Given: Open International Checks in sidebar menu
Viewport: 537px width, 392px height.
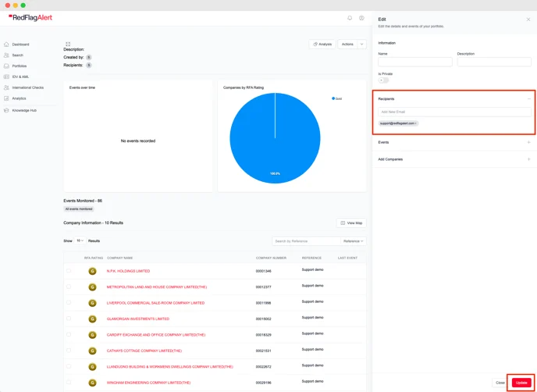Looking at the screenshot, I should (x=28, y=87).
